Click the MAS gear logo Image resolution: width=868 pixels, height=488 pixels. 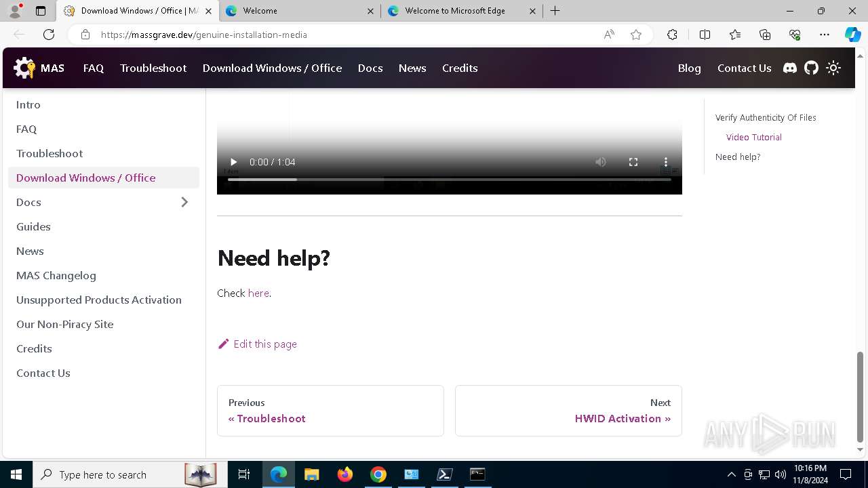(x=24, y=68)
